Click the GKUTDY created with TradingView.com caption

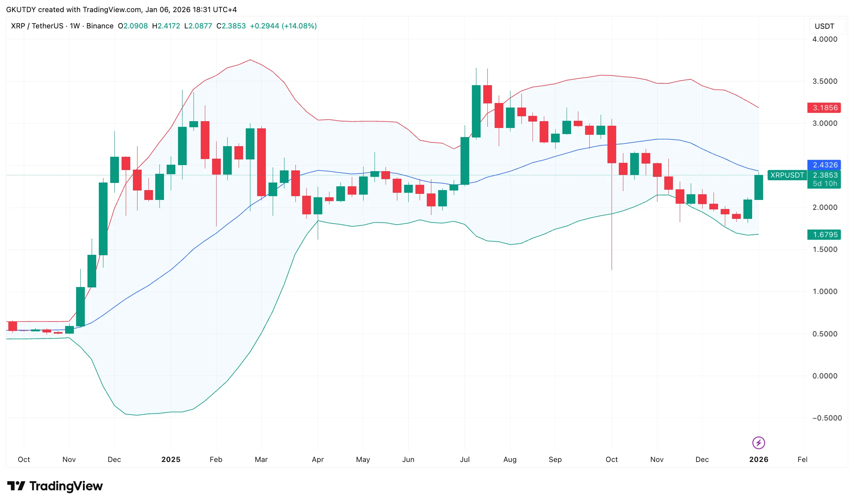[121, 9]
